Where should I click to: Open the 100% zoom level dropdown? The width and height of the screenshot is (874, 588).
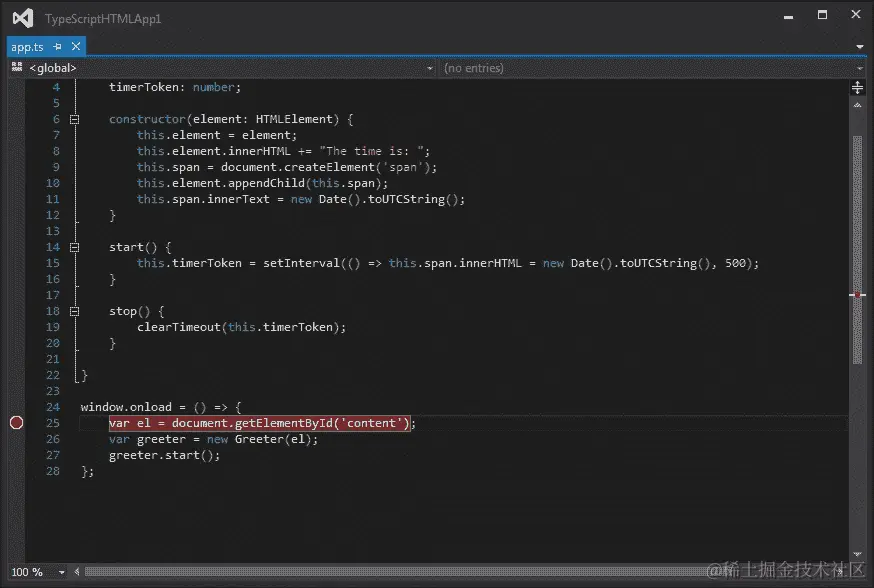pos(60,572)
